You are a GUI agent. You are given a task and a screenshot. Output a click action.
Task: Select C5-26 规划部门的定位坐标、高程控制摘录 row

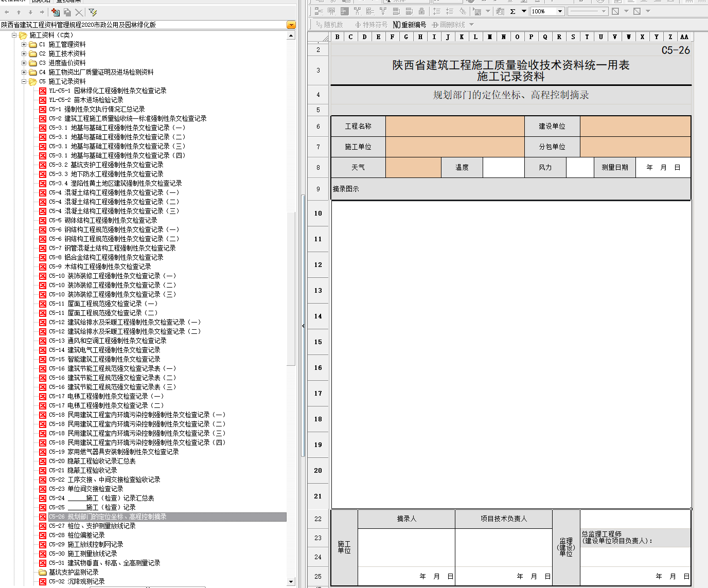(167, 516)
